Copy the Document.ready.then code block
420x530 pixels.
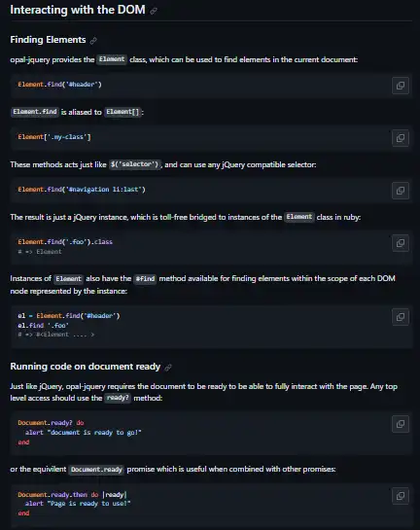click(401, 496)
